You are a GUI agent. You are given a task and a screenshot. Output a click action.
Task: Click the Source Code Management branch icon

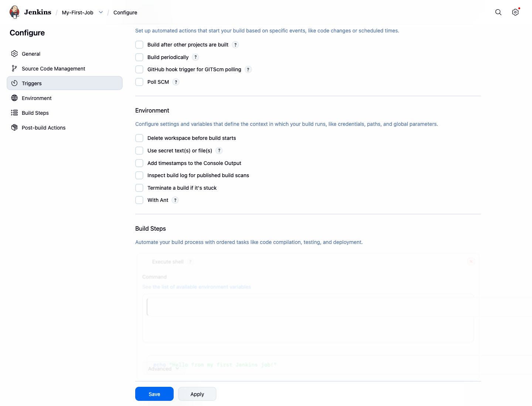[x=14, y=68]
